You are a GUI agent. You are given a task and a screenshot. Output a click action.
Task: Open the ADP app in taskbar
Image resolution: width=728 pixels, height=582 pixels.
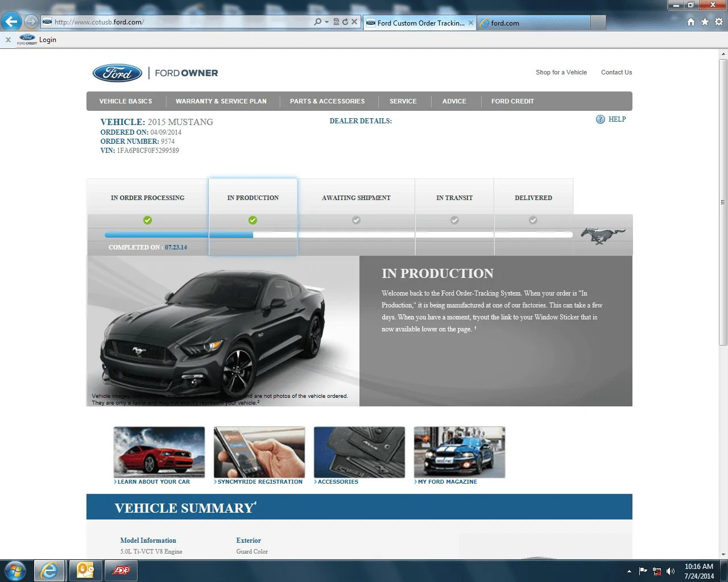coord(121,571)
